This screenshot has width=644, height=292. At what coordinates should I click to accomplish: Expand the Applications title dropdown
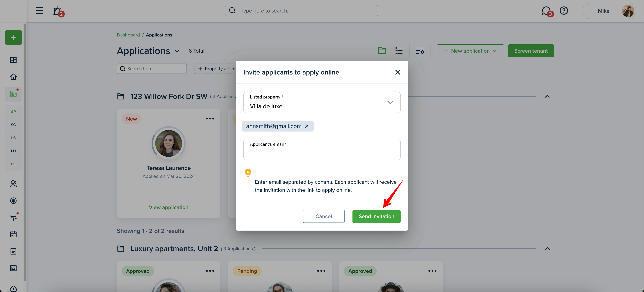pos(177,51)
